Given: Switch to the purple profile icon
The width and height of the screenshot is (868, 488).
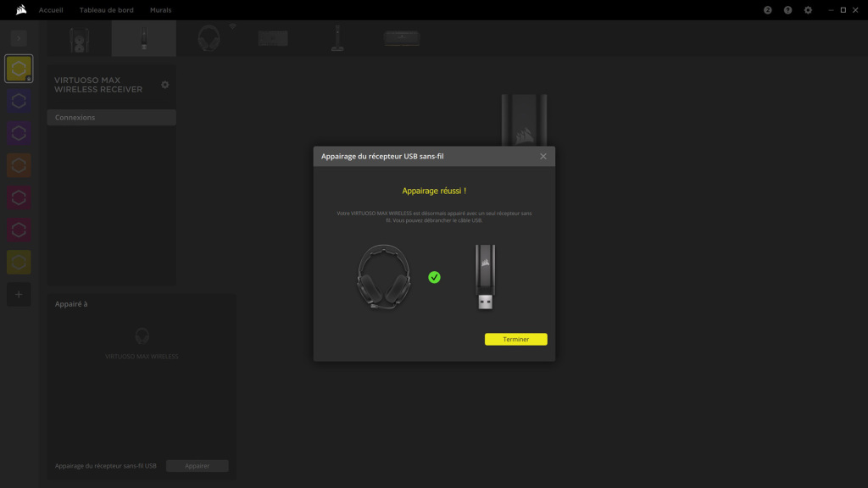Looking at the screenshot, I should coord(19,133).
